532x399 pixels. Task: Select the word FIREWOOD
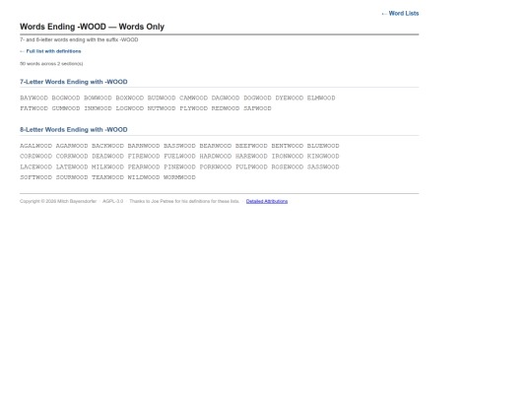(x=144, y=157)
